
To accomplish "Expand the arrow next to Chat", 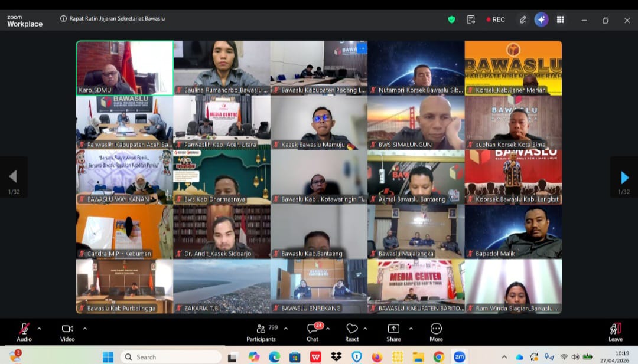I will click(x=327, y=329).
